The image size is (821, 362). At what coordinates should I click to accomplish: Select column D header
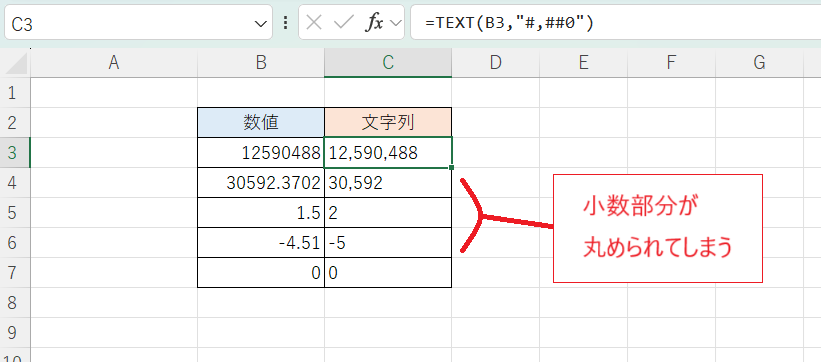coord(496,63)
